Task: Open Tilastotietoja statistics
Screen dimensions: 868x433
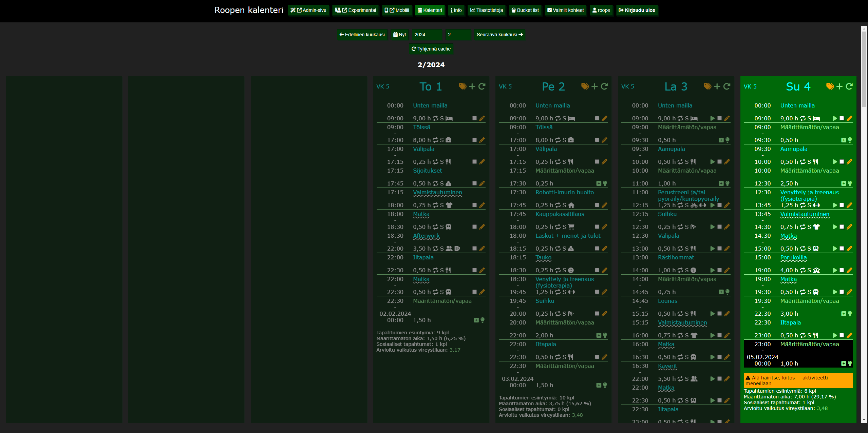Action: [487, 10]
